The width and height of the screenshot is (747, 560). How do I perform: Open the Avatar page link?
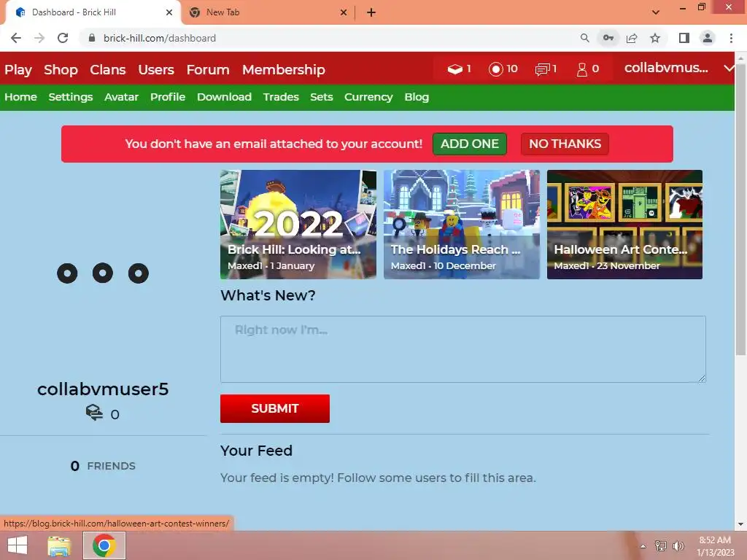point(122,97)
